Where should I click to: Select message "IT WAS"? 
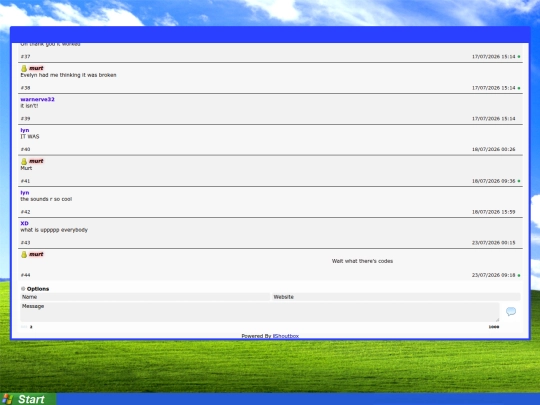30,137
